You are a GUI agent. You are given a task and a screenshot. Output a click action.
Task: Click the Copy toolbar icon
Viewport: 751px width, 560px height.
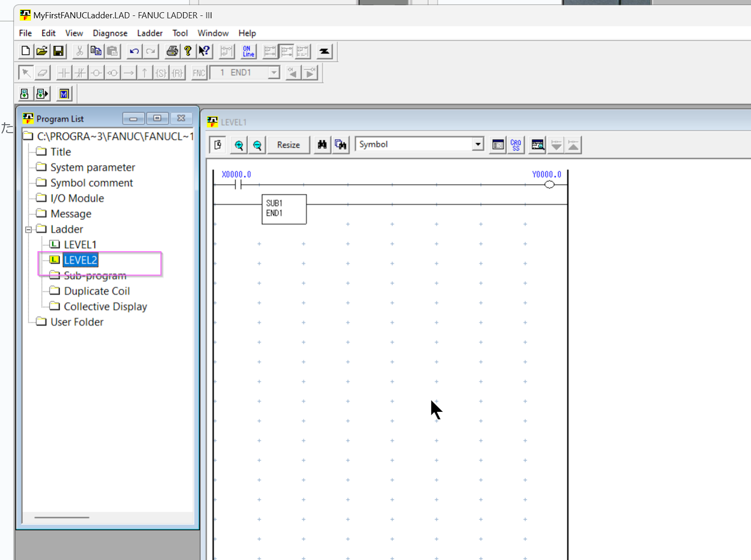96,51
